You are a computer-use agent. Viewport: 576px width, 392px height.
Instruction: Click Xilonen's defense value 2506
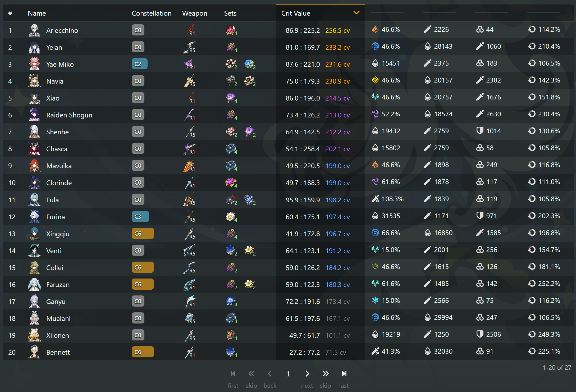(x=493, y=334)
